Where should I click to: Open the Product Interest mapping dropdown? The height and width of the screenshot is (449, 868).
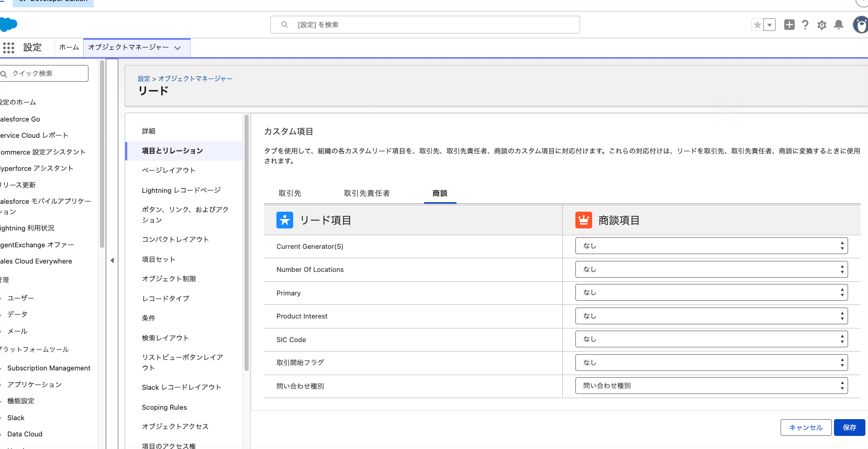[x=711, y=316]
